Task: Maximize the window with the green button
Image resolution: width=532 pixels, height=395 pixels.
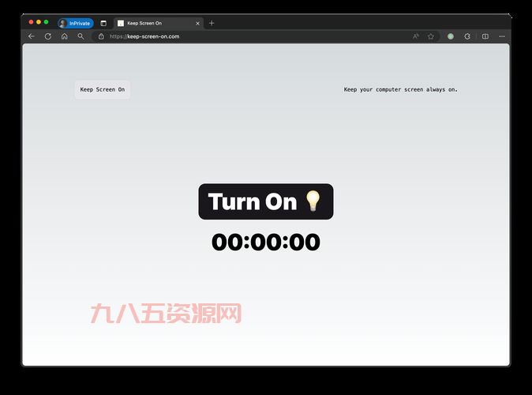Action: pos(46,22)
